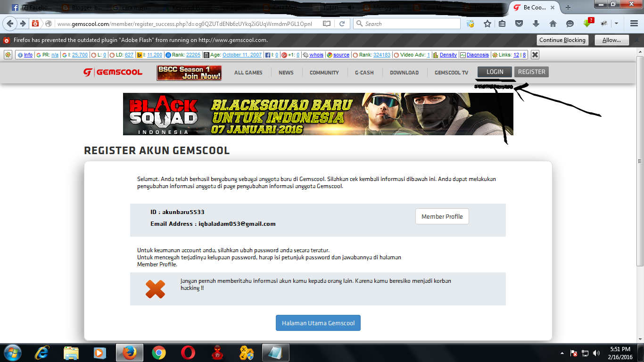Close the SEO toolbar with X icon
This screenshot has height=362, width=644.
[x=535, y=55]
